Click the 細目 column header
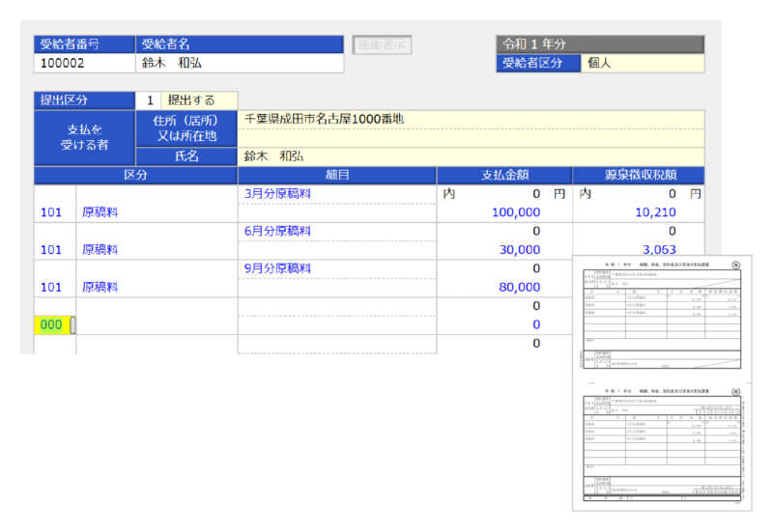The image size is (773, 532). point(337,175)
